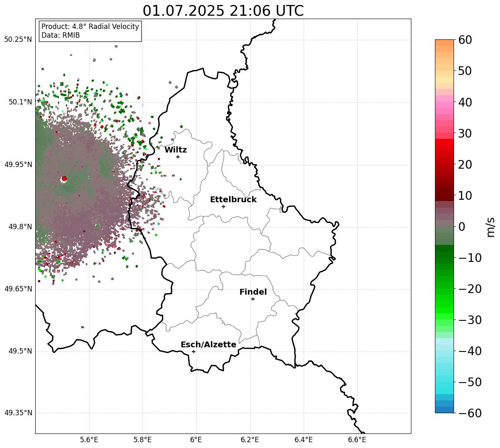Click the 6°E longitude label
Image resolution: width=500 pixels, height=448 pixels.
[x=196, y=440]
